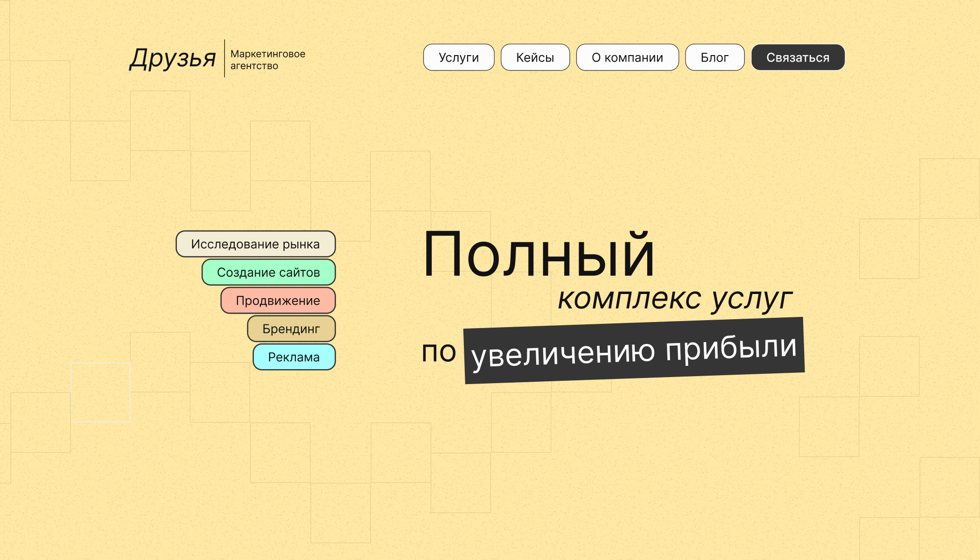Screen dimensions: 980x560
Task: Click the vertical divider beside the logo
Action: click(x=224, y=58)
